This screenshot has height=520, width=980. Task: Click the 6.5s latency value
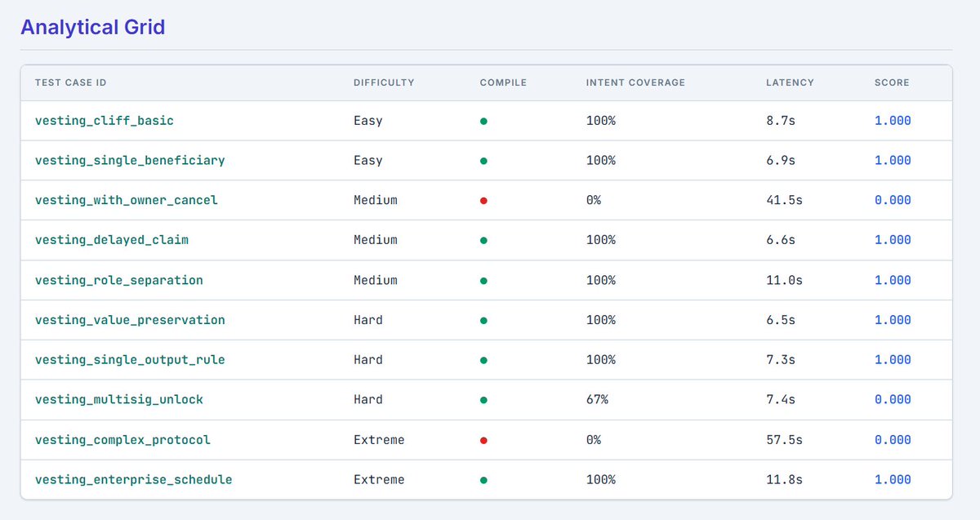(x=781, y=320)
